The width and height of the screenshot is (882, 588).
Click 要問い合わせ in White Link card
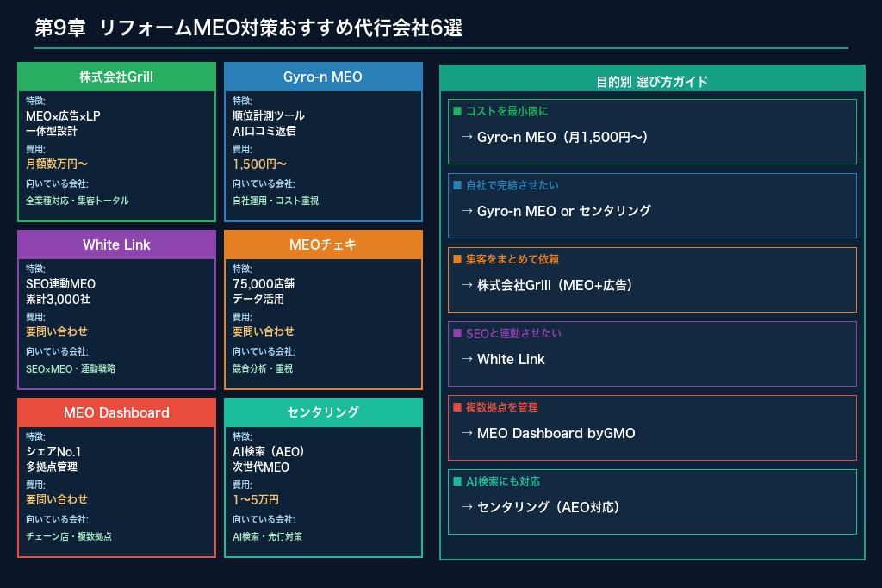[57, 331]
